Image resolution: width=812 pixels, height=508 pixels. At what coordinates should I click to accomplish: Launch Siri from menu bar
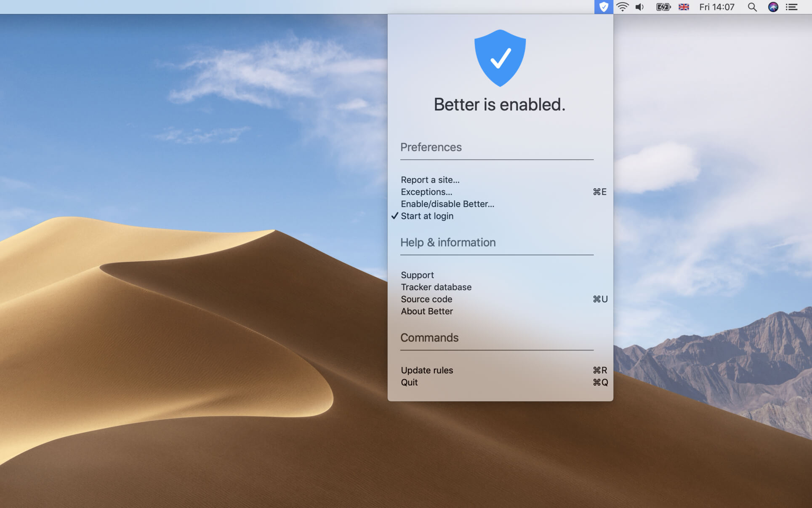[773, 7]
